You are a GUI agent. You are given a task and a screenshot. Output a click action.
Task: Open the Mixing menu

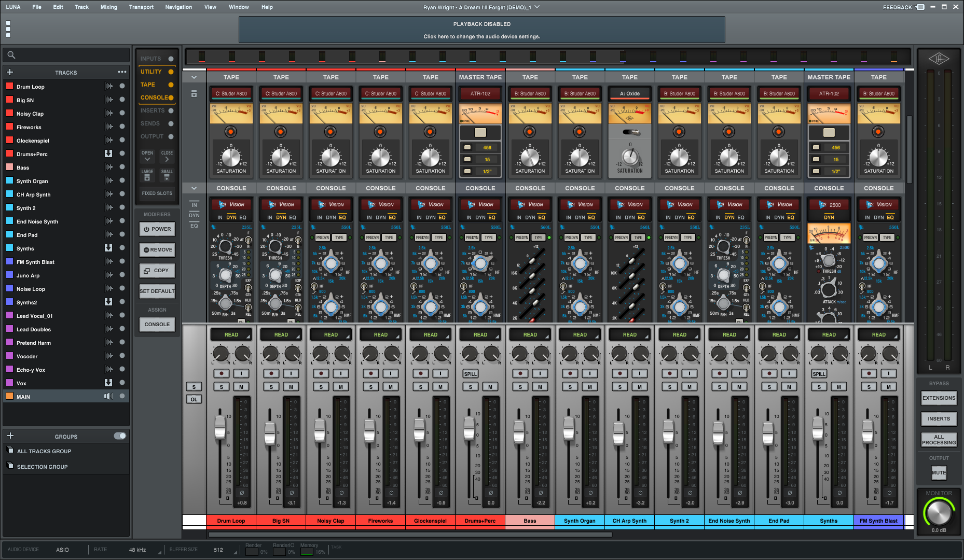[x=108, y=7]
